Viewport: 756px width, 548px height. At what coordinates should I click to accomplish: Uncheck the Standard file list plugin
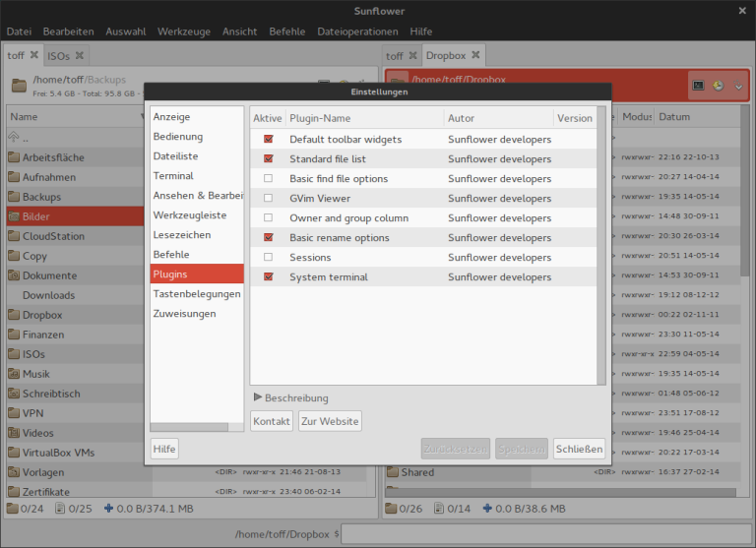[x=269, y=158]
